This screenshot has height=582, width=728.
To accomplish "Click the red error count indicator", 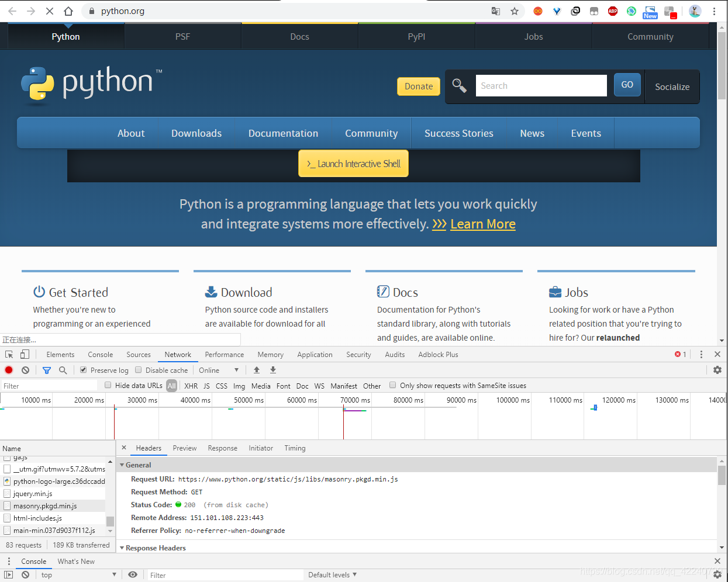I will (x=681, y=355).
